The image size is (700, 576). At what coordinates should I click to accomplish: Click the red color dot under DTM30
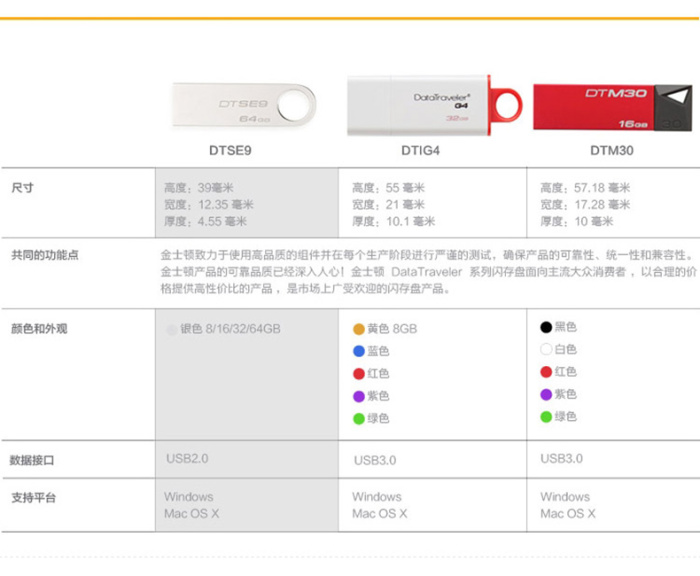click(546, 372)
